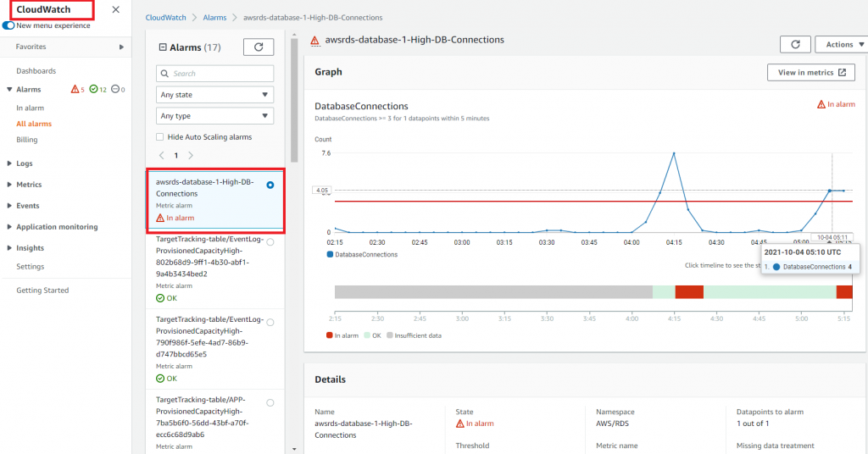Click the in-alarm count icon showing 5
This screenshot has height=454, width=868.
click(x=75, y=89)
